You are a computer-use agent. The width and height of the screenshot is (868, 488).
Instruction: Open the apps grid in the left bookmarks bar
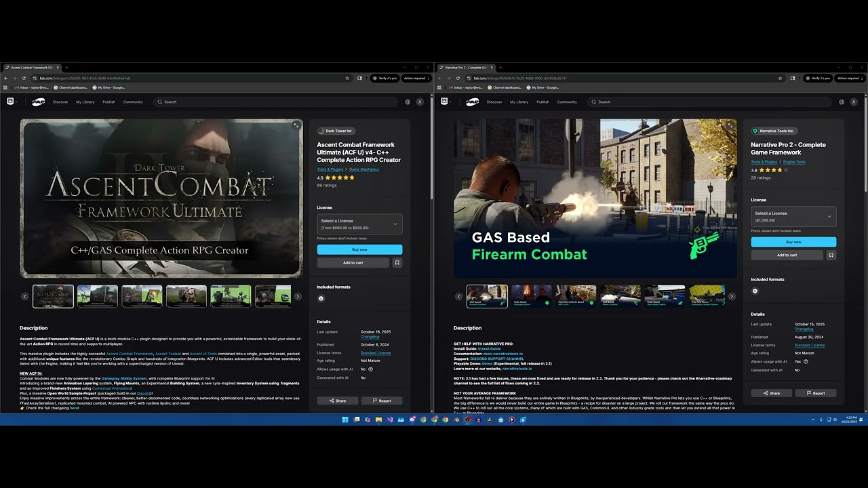click(x=5, y=87)
